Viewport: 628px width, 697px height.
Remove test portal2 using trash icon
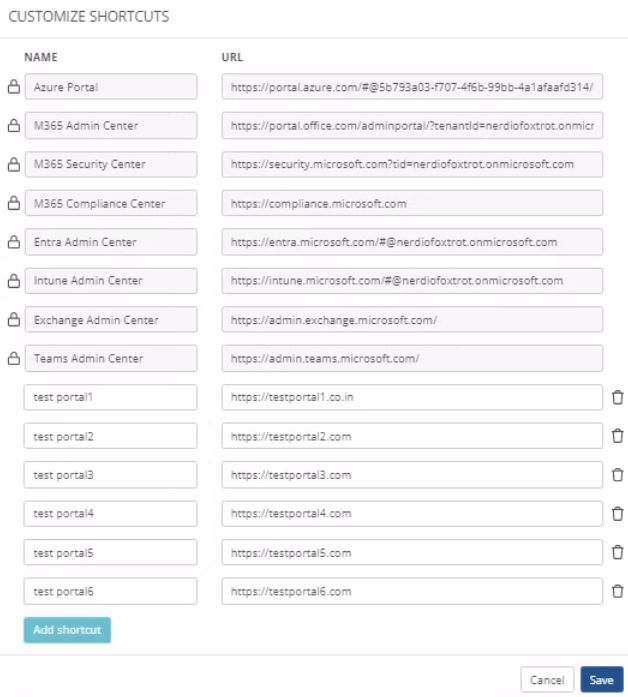click(x=617, y=436)
